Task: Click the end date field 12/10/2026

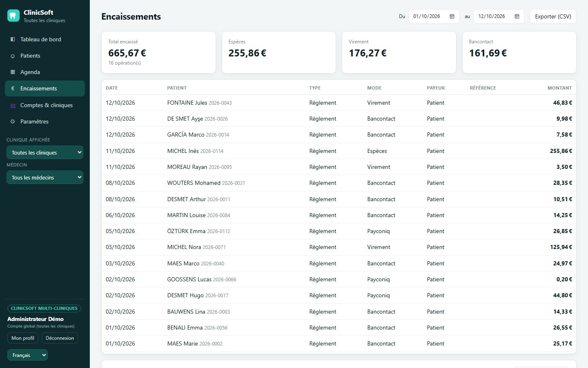Action: click(x=499, y=16)
